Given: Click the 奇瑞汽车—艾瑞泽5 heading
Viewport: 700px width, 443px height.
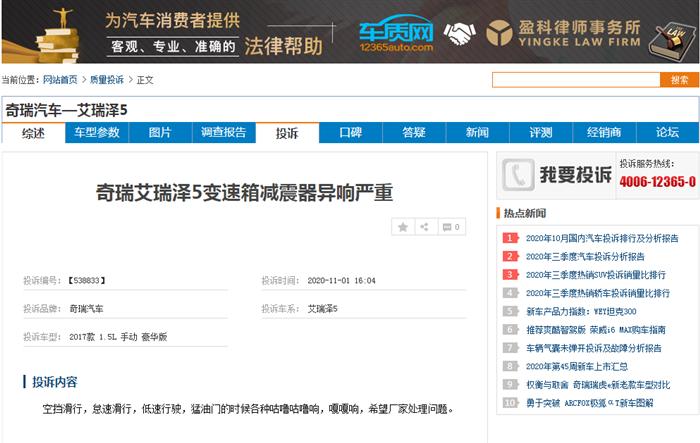Looking at the screenshot, I should click(x=66, y=110).
